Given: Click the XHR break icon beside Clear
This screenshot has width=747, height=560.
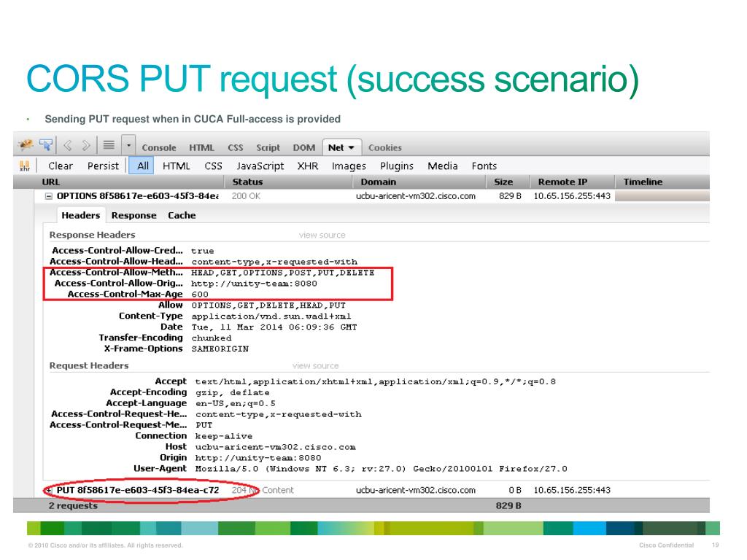Looking at the screenshot, I should [25, 166].
